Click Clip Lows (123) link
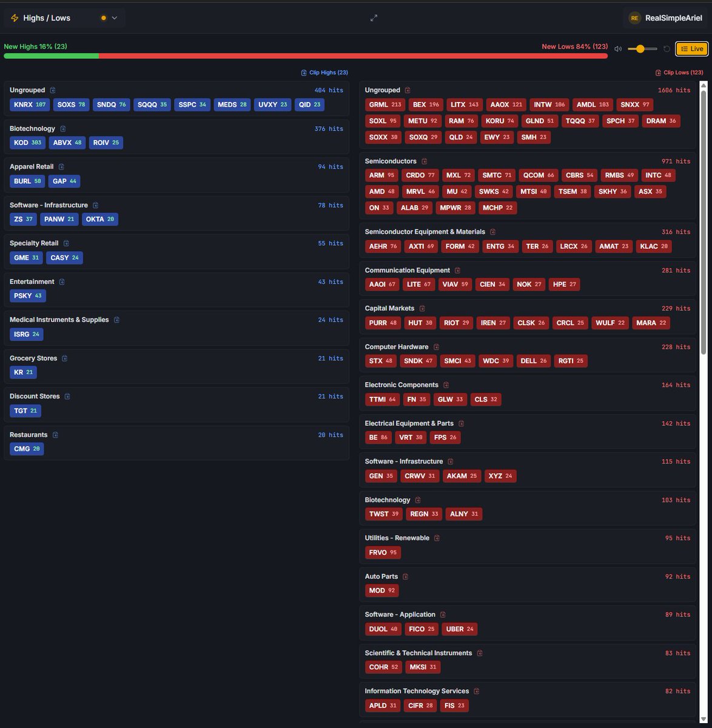This screenshot has height=728, width=712. coord(679,73)
